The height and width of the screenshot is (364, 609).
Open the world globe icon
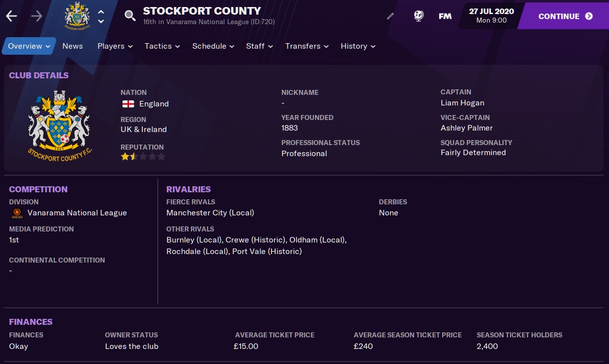click(419, 16)
